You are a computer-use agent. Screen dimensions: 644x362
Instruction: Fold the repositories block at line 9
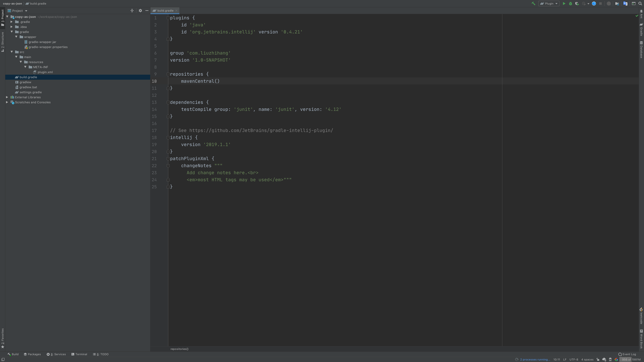coord(168,74)
